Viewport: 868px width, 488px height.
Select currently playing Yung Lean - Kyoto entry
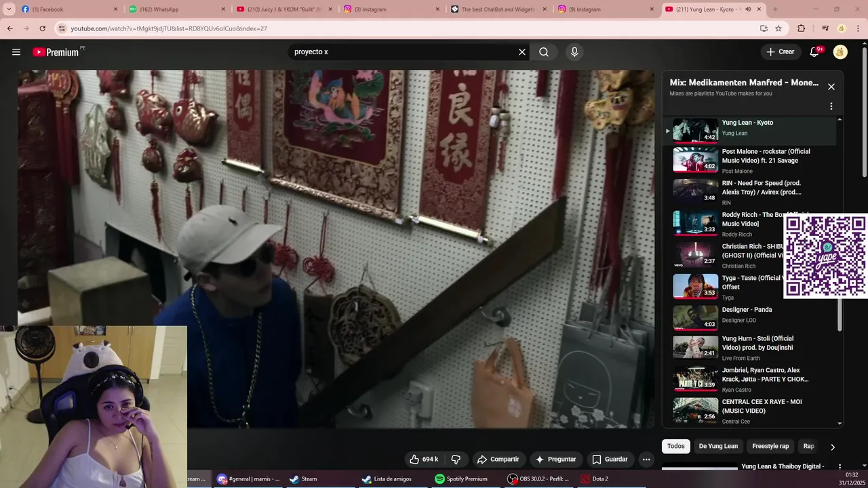click(749, 129)
